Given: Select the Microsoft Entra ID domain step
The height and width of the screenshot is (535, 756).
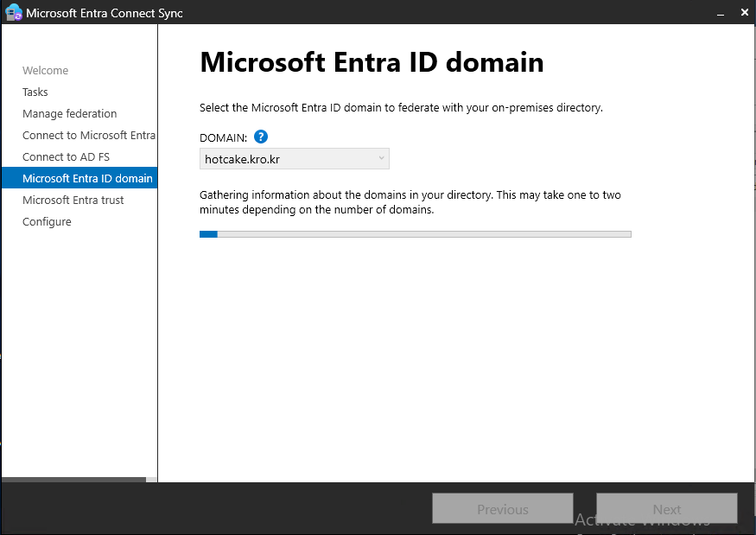Looking at the screenshot, I should (x=79, y=178).
